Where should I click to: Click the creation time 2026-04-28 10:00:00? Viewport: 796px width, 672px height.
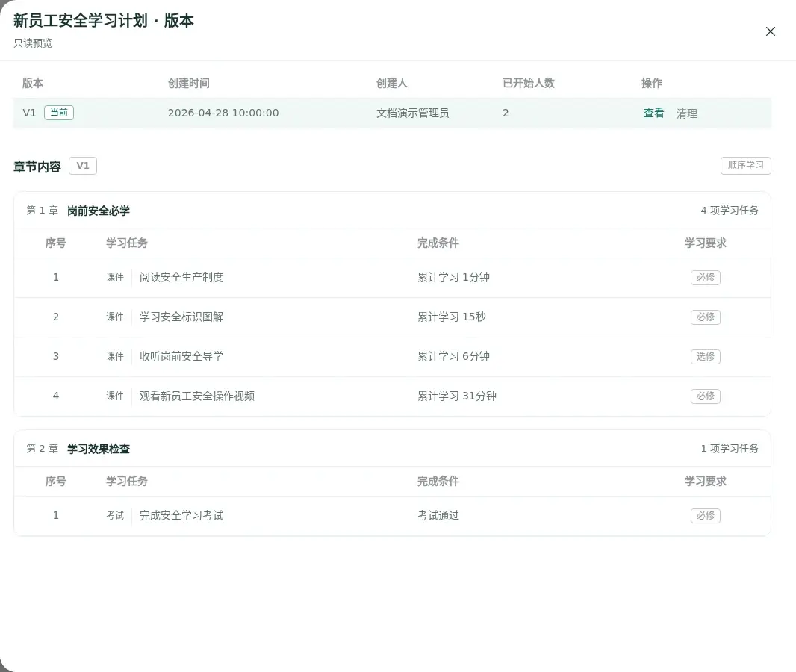point(223,113)
